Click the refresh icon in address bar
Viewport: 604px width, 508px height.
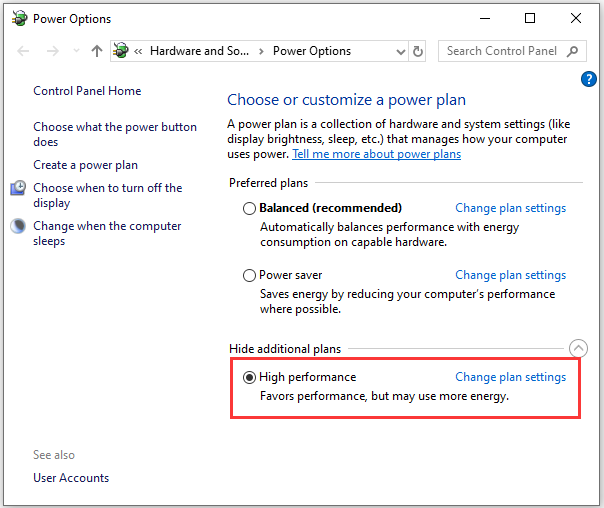pos(418,51)
